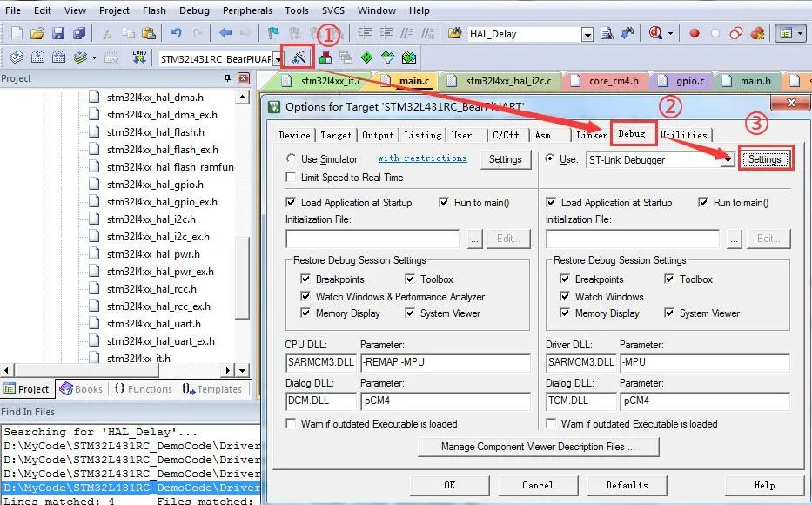Disable all breakpoints with the two-circles icon
Viewport: 812px width, 505px height.
[736, 34]
